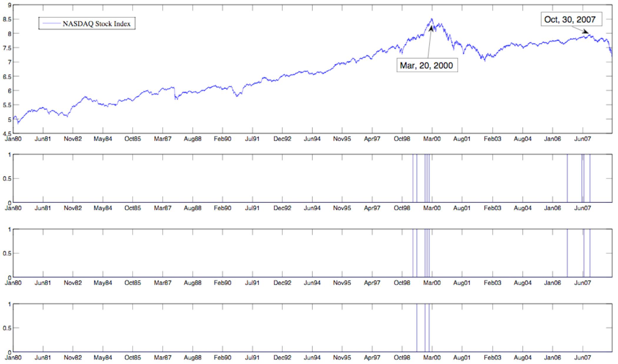
Task: Click 'Aug01' under the lowest indicator panel
Action: 462,358
